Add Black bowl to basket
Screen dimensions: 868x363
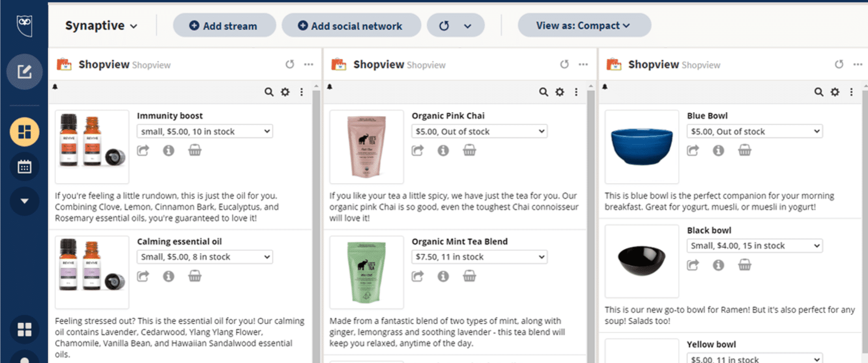pyautogui.click(x=745, y=265)
